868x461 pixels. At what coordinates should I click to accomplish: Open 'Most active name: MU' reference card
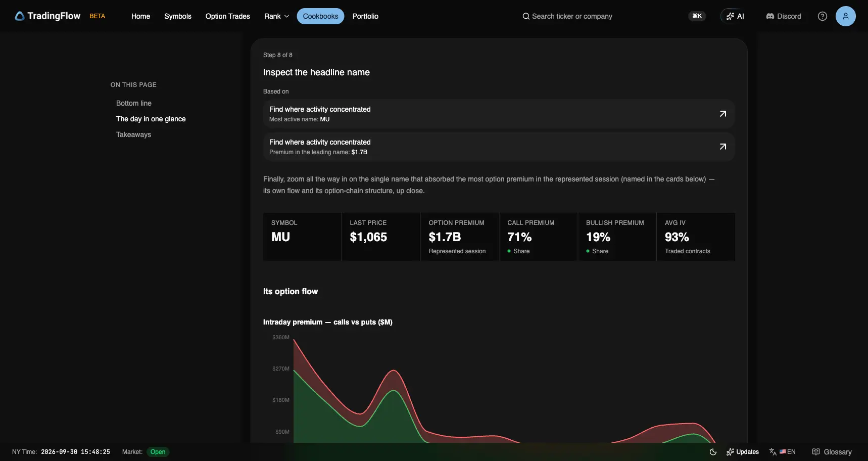coord(499,114)
